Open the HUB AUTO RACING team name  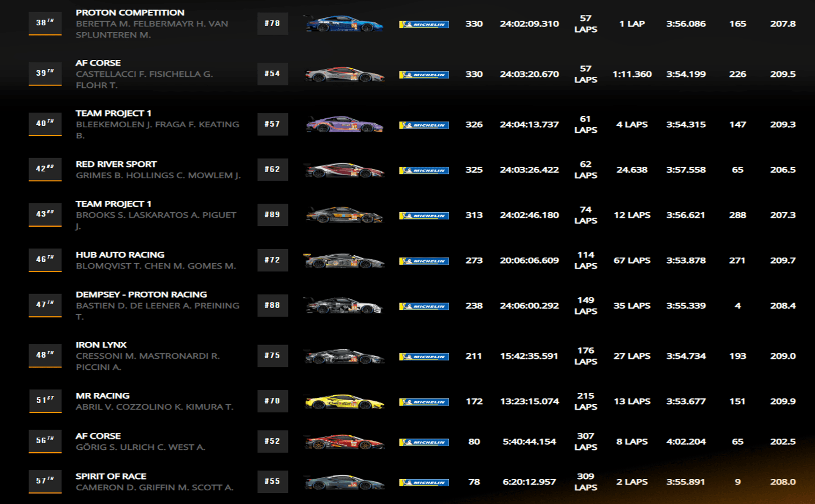coord(120,255)
